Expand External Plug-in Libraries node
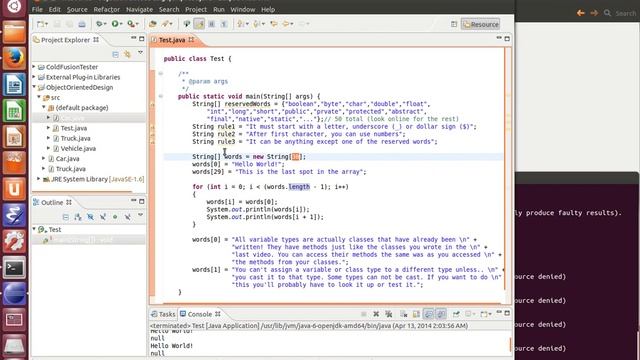This screenshot has height=360, width=640. [34, 77]
